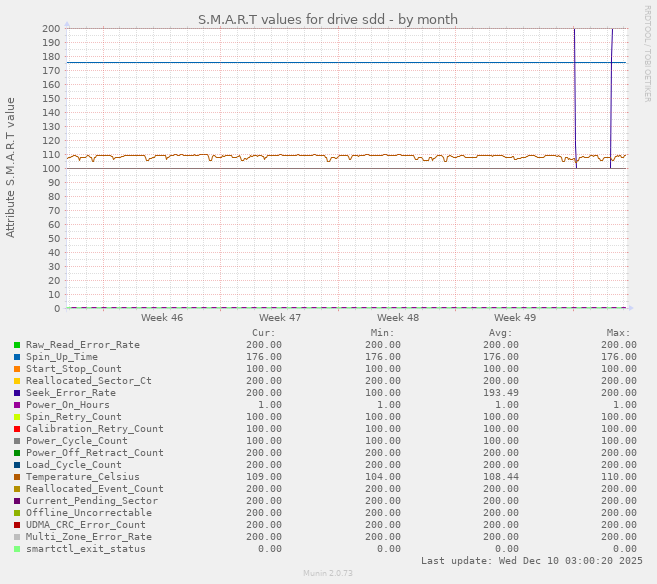Viewport: 657px width, 584px height.
Task: Select the smartctl_exit_status legend label
Action: coord(86,548)
